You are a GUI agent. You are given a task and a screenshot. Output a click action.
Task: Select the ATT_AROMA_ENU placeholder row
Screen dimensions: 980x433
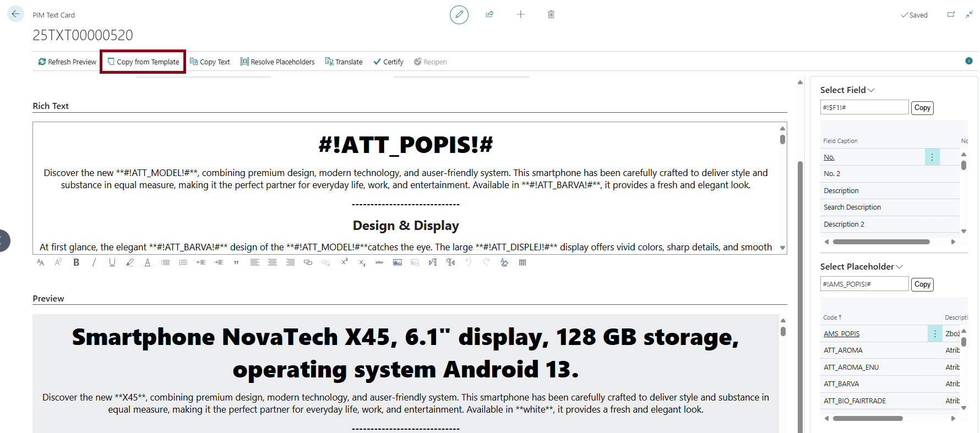coord(890,368)
